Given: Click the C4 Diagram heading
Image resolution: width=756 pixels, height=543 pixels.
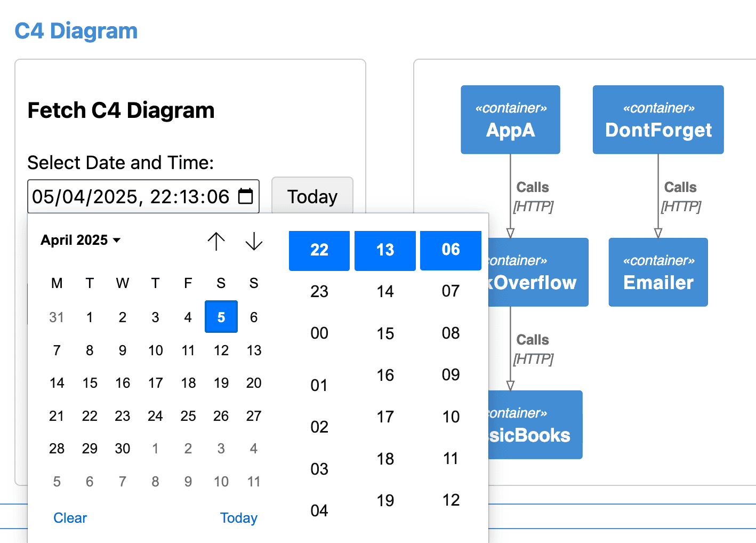Looking at the screenshot, I should (x=76, y=31).
